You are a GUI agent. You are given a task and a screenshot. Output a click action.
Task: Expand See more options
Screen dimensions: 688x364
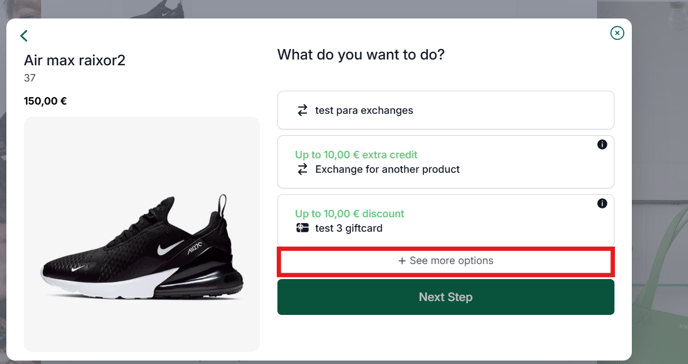point(446,261)
